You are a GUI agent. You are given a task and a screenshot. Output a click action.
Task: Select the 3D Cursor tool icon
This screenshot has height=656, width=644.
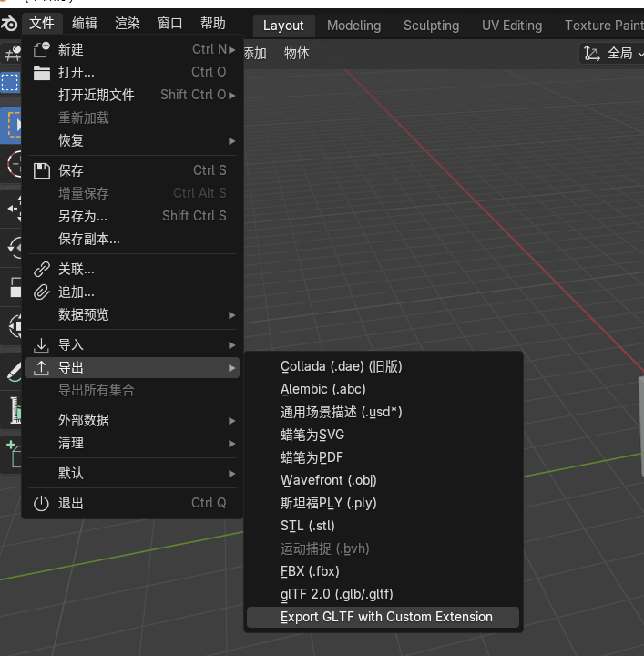[x=13, y=164]
